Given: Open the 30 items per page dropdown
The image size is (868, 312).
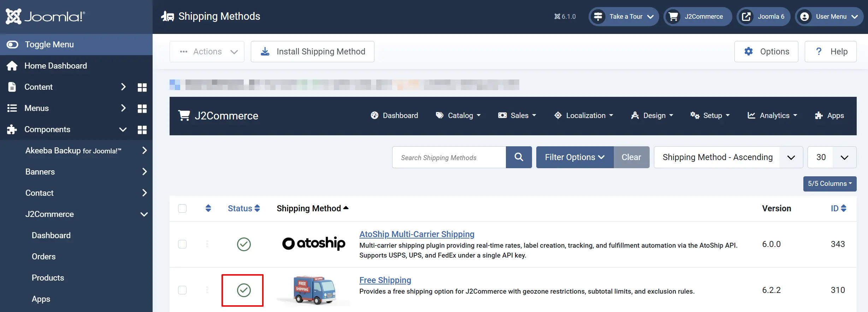Looking at the screenshot, I should pos(832,157).
